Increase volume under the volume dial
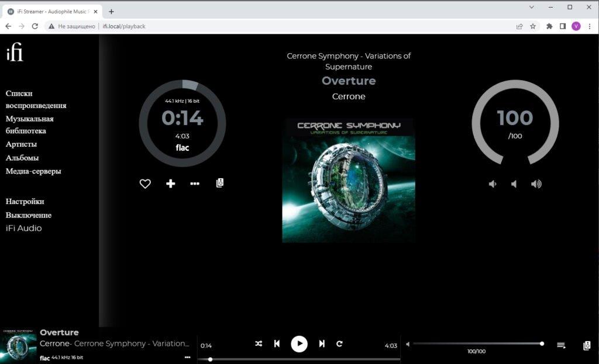The height and width of the screenshot is (364, 599). (536, 184)
